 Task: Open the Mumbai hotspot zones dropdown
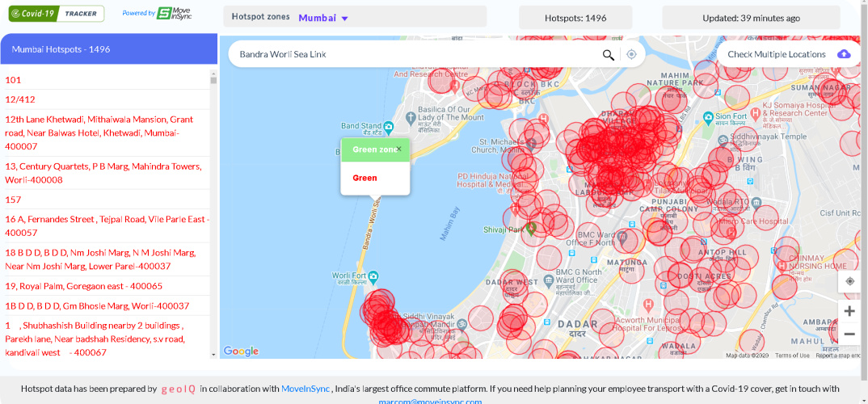coord(323,18)
